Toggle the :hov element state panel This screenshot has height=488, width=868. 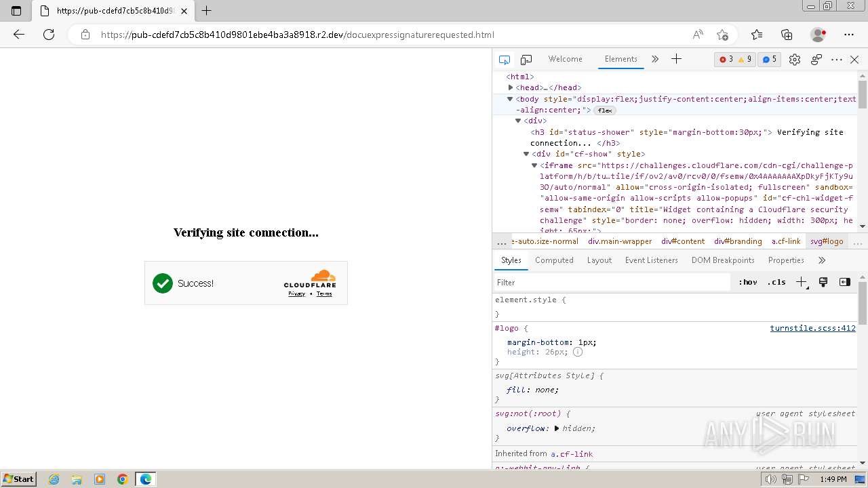tap(748, 283)
